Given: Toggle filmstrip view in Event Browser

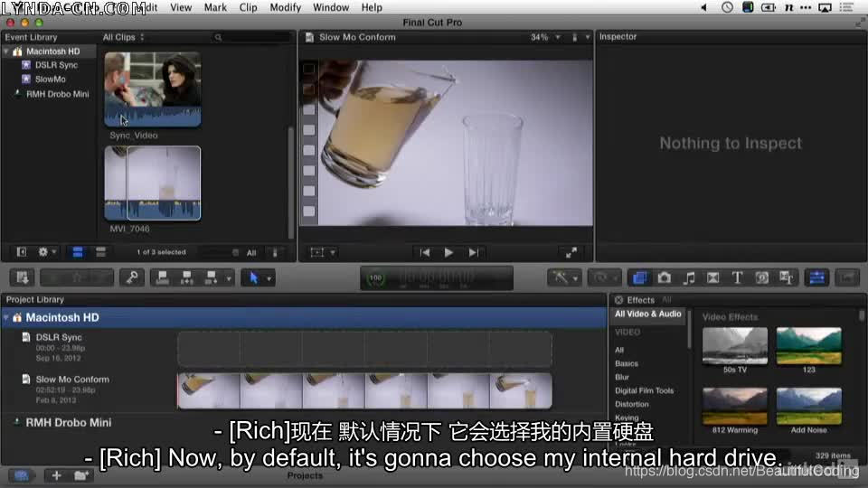Looking at the screenshot, I should pos(78,252).
